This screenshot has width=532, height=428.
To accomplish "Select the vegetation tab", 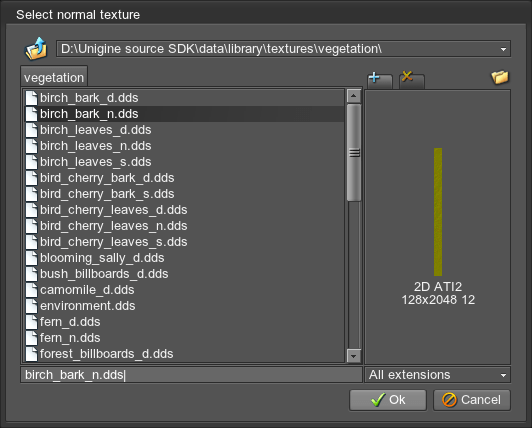I will tap(54, 78).
